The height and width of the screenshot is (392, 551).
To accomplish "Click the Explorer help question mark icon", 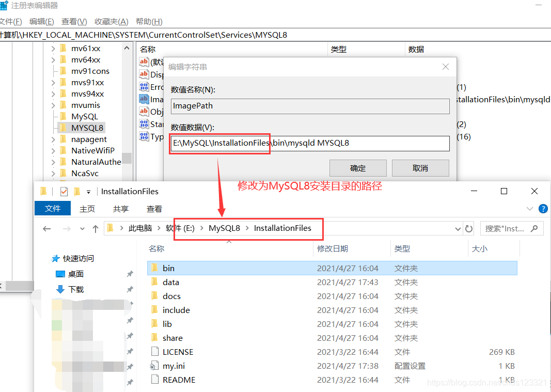I will 543,209.
